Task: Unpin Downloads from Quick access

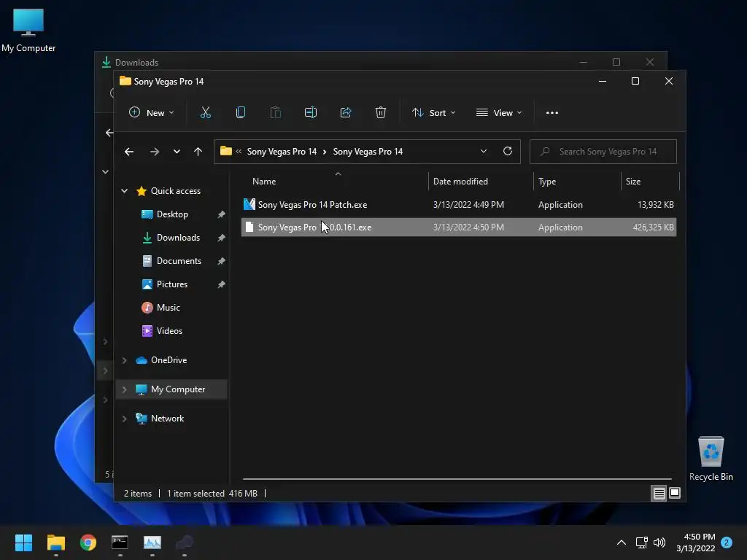Action: tap(221, 238)
